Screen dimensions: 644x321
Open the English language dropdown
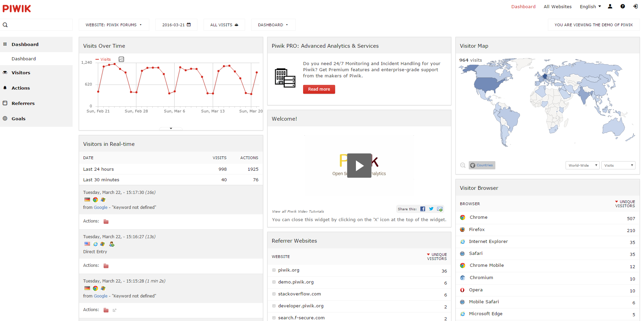point(590,6)
